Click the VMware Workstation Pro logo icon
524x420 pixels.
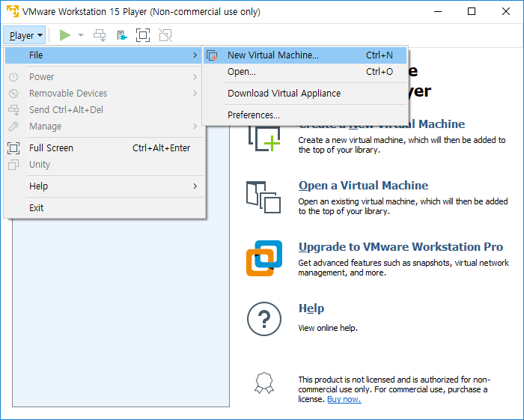click(264, 258)
